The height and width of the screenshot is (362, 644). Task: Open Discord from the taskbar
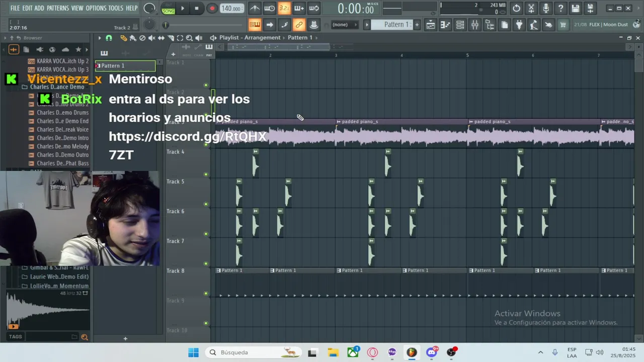click(x=432, y=352)
